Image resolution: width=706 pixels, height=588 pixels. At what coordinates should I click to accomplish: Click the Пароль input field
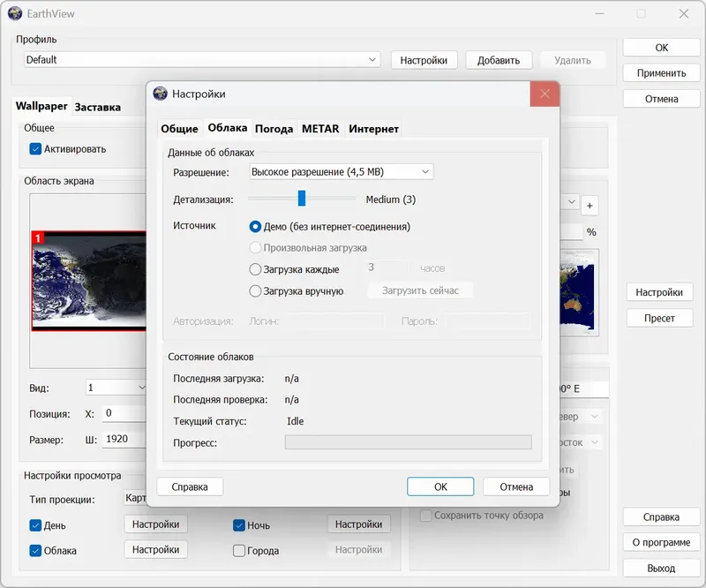(x=489, y=321)
